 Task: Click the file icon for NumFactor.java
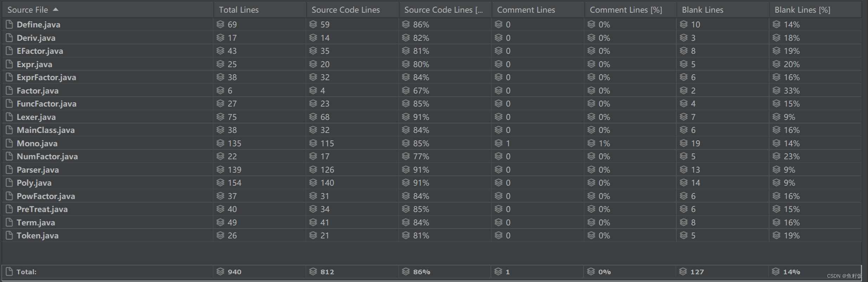pos(9,156)
